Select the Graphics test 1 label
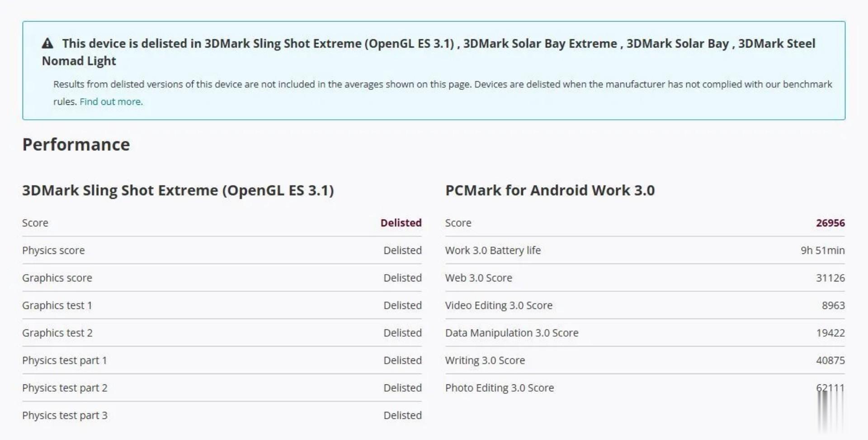The image size is (868, 440). click(x=57, y=305)
